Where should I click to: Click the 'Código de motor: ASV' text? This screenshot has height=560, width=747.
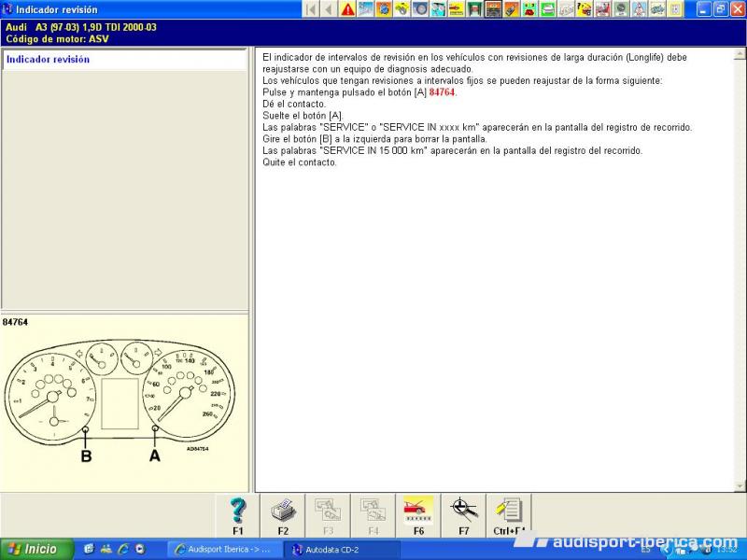[x=57, y=39]
